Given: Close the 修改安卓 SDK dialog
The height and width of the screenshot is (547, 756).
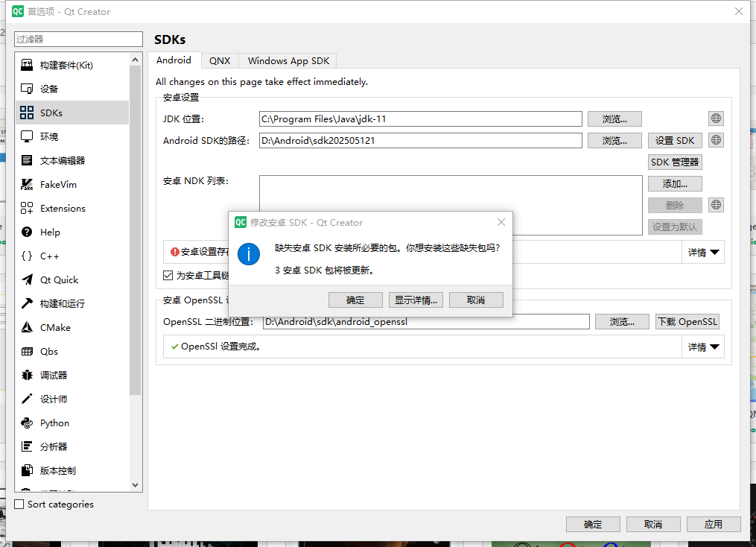Looking at the screenshot, I should pyautogui.click(x=501, y=222).
